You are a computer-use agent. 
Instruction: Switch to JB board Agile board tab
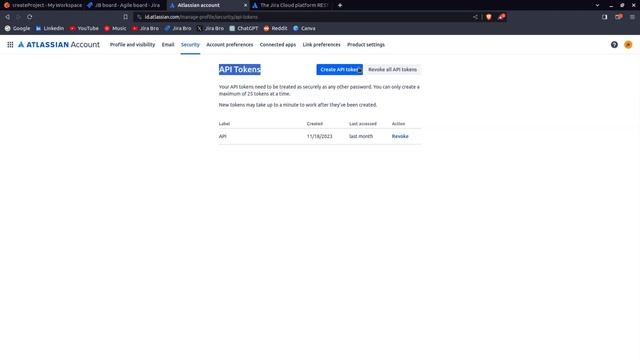[125, 5]
